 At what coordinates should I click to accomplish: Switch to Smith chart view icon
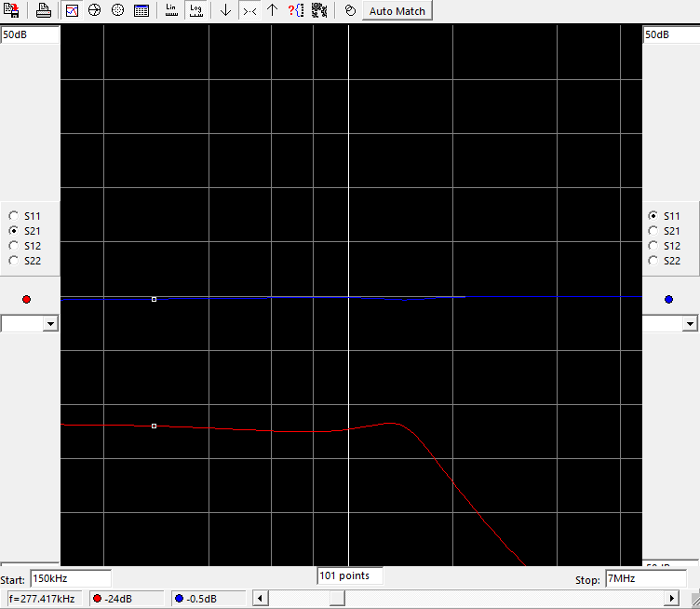click(x=94, y=10)
